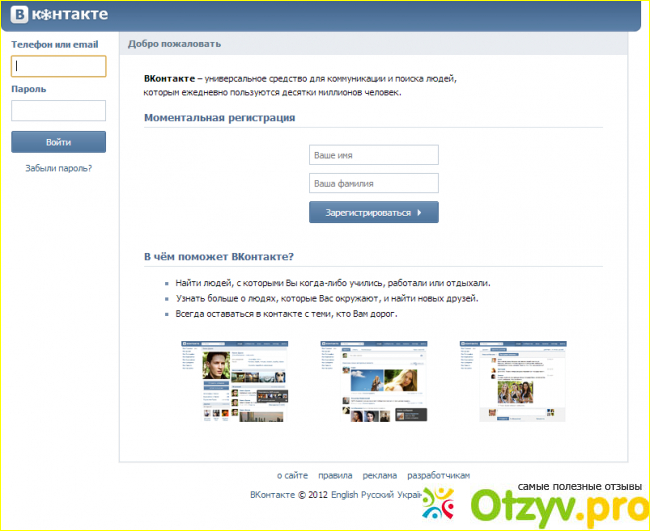Open the news feed preview thumbnail
650x531 pixels.
[x=374, y=381]
